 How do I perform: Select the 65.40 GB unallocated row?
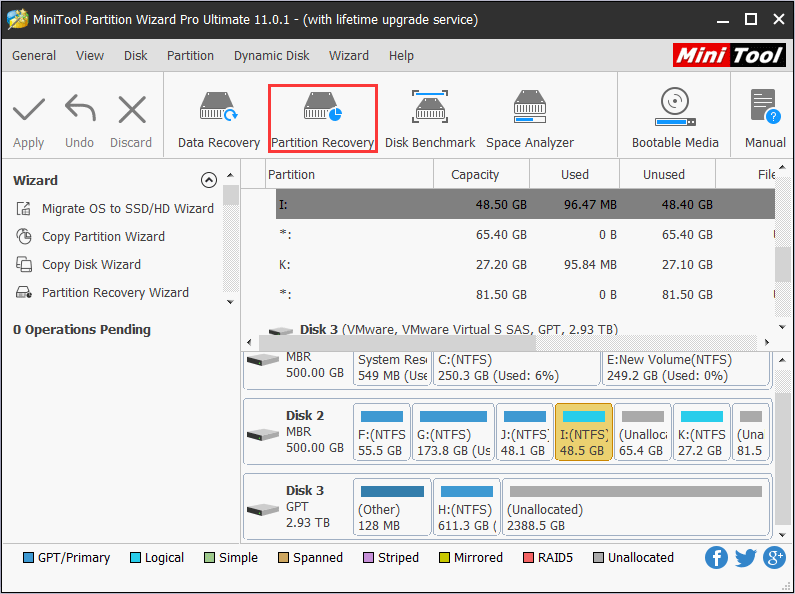(525, 234)
